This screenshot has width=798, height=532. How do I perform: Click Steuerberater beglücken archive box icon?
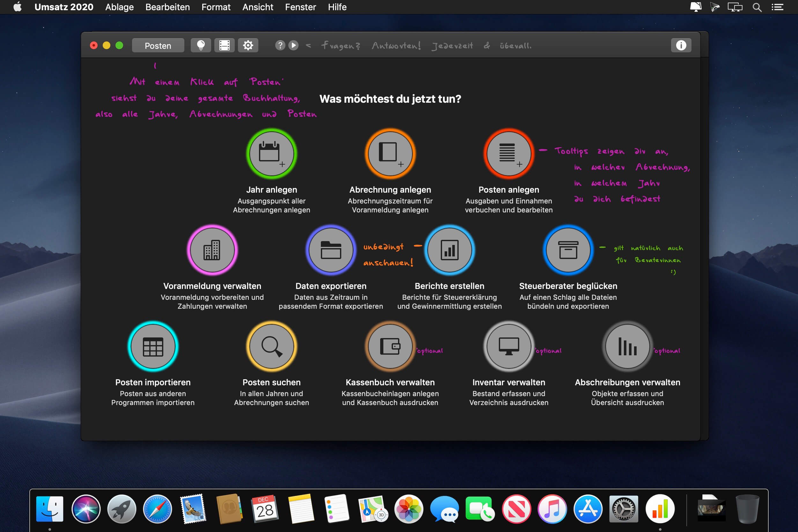[568, 250]
